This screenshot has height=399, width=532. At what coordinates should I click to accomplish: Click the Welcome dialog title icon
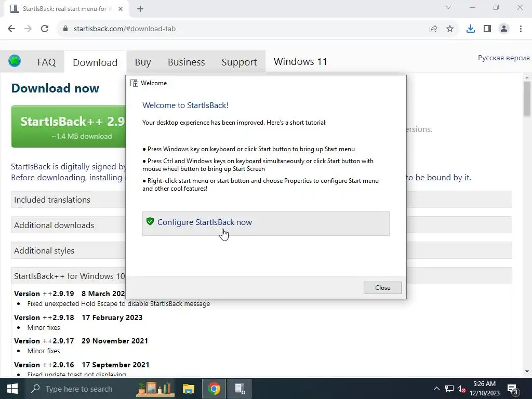tap(135, 83)
